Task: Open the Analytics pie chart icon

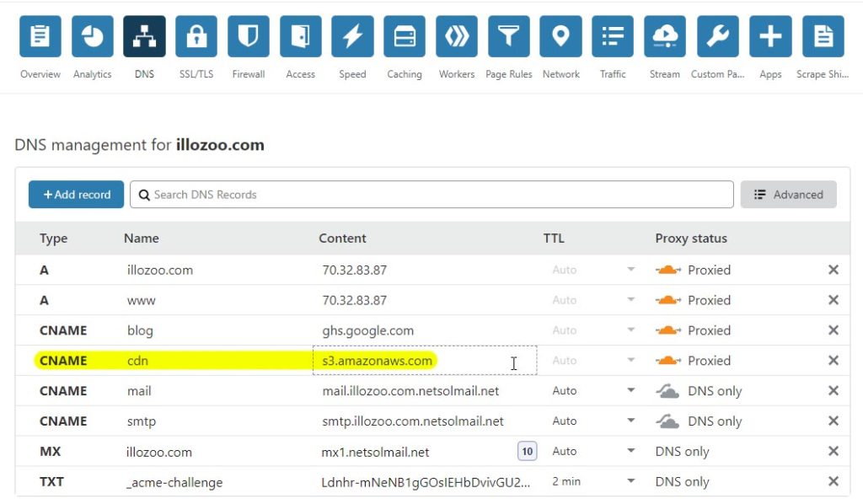Action: [x=93, y=36]
